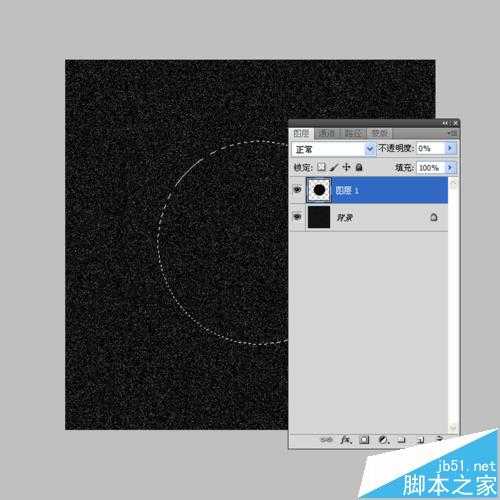Create new fill or adjustment layer
The image size is (500, 500).
pyautogui.click(x=383, y=440)
